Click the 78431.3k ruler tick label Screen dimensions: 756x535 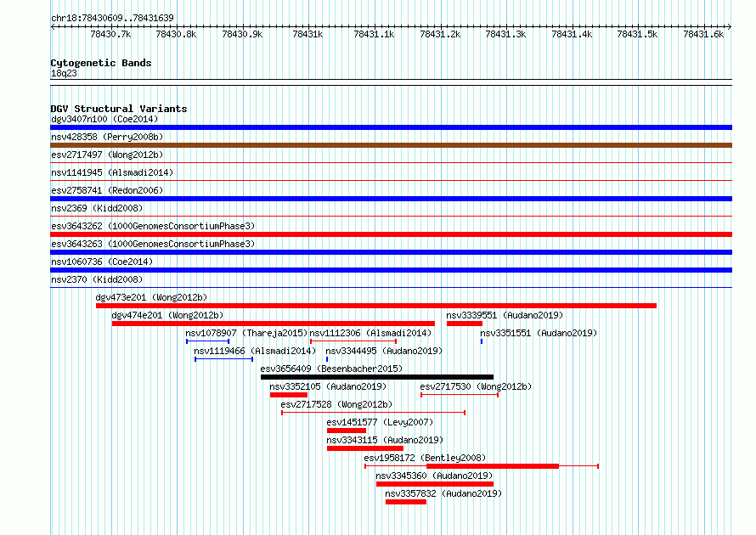click(x=505, y=34)
